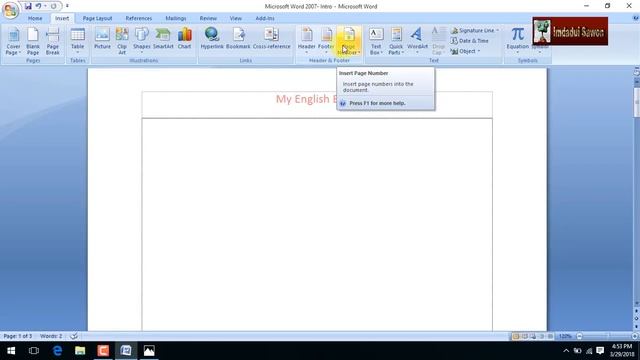Open the Cover Page gallery

point(13,41)
